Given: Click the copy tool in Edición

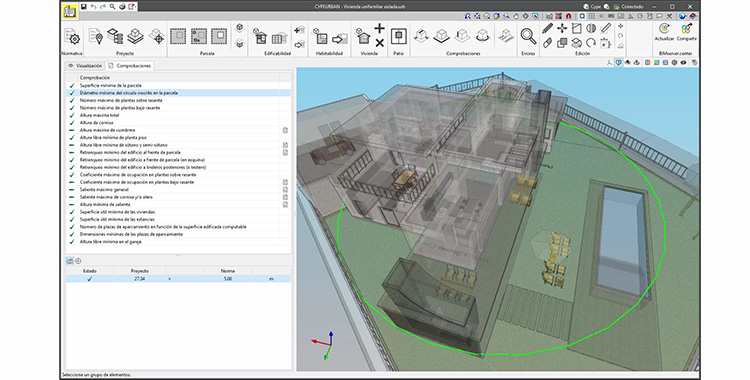Looking at the screenshot, I should tap(562, 43).
